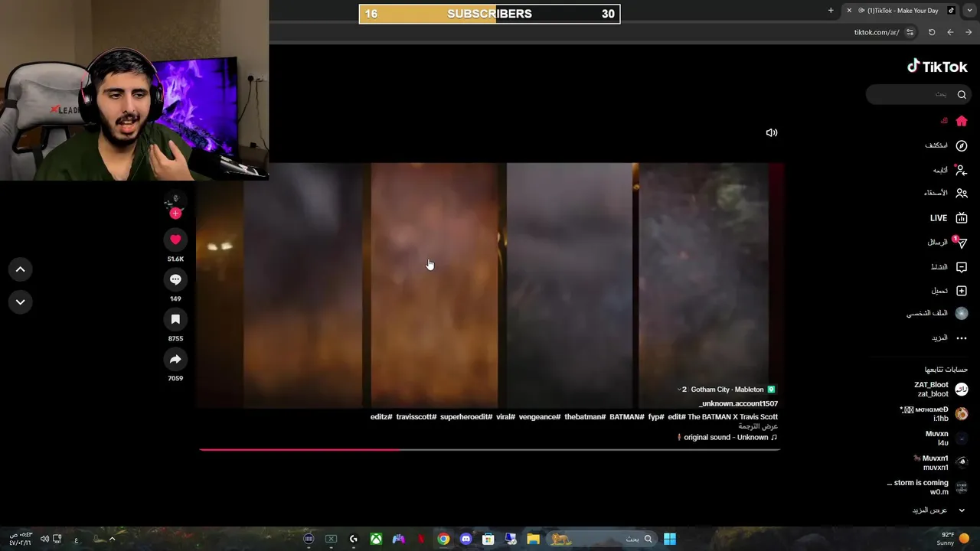Click the tiktok.com/ar/ address bar
This screenshot has height=551, width=980.
click(877, 32)
